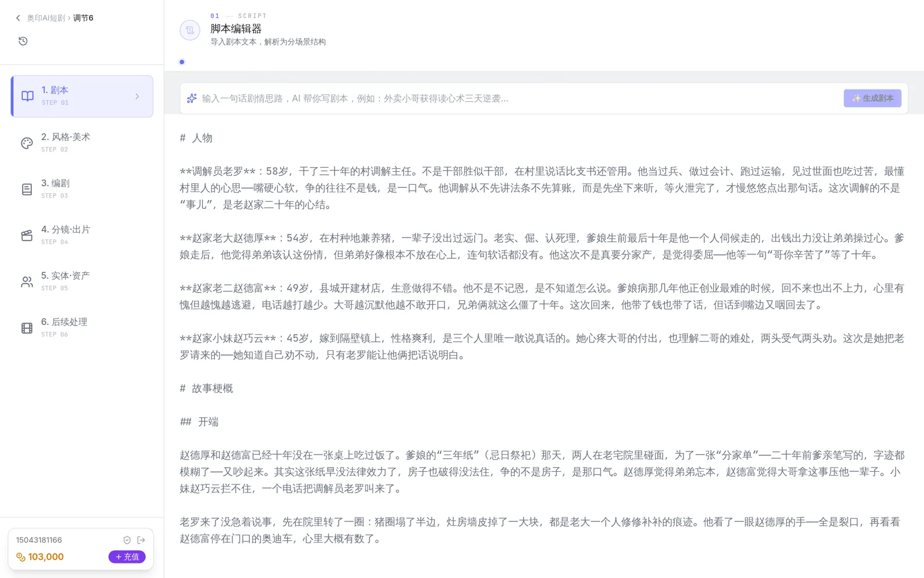Focus the one-sentence plot idea input field

pyautogui.click(x=520, y=98)
